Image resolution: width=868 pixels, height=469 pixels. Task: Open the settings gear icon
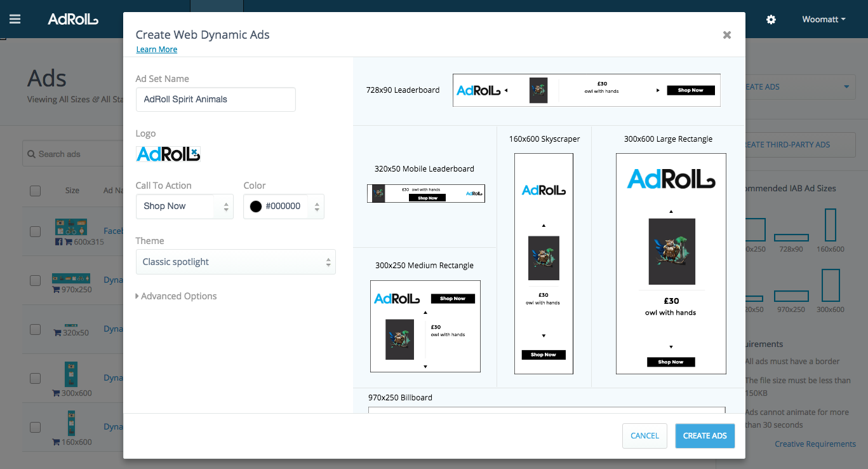[771, 20]
